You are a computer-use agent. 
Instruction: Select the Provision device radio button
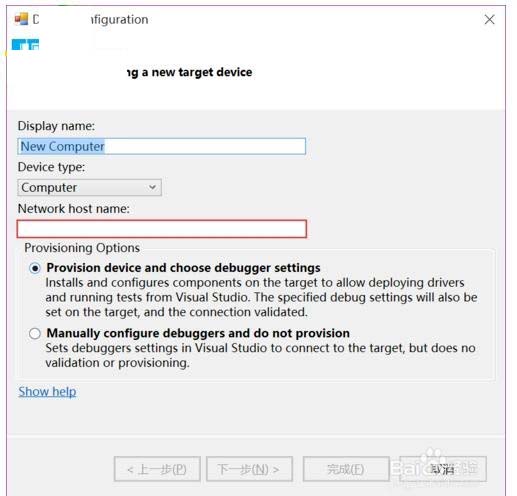click(x=35, y=268)
